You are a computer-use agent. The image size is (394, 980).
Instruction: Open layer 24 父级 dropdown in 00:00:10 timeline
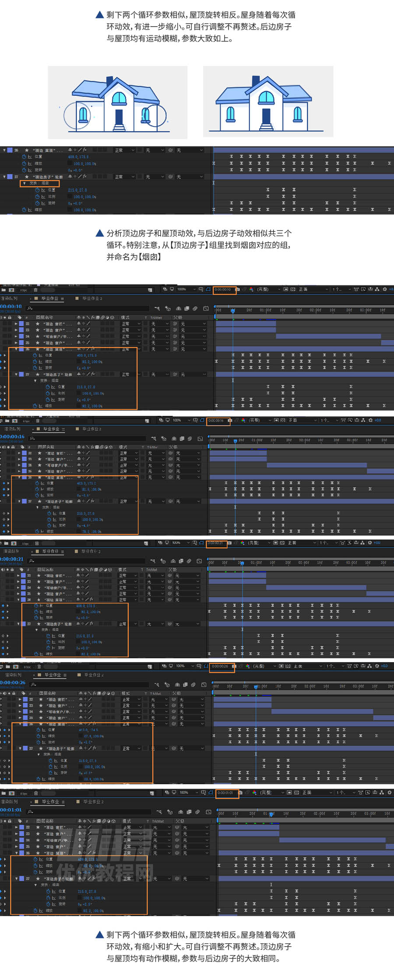point(193,336)
